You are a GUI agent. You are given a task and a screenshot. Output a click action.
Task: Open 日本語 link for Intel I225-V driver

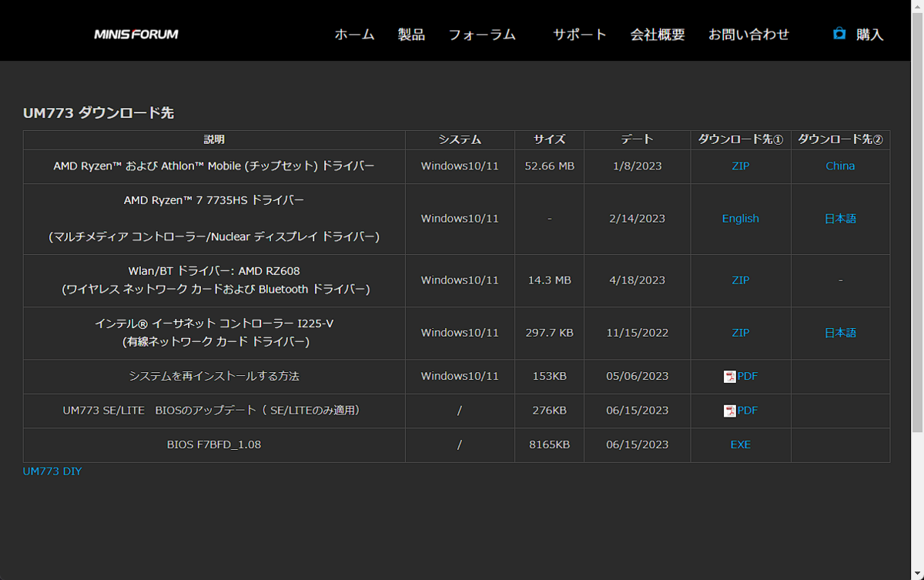pos(840,333)
